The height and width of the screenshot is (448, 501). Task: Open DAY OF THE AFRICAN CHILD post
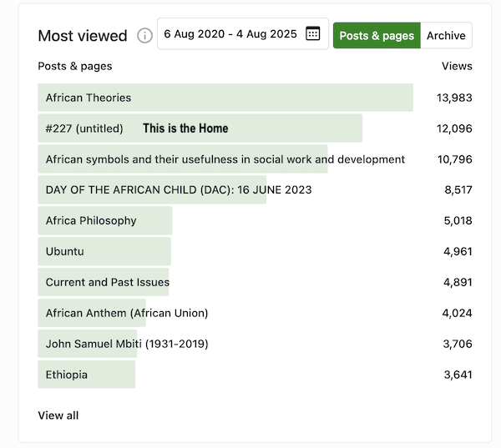[x=179, y=190]
